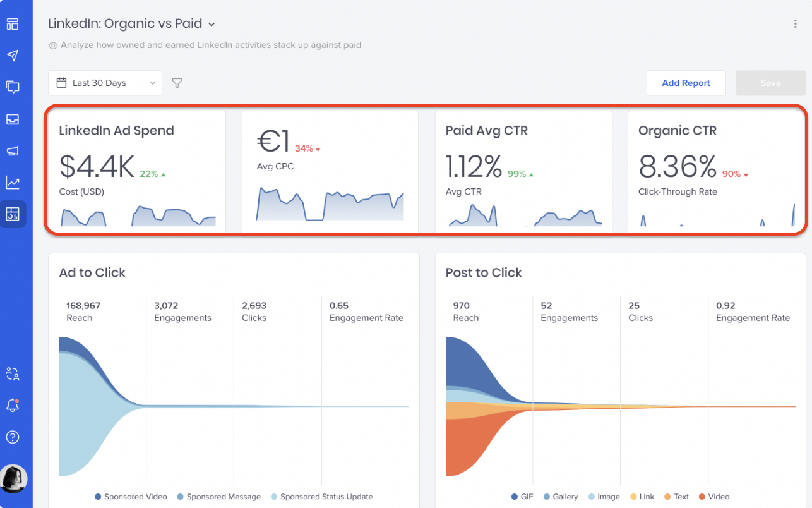Open the help question-mark icon

(13, 437)
